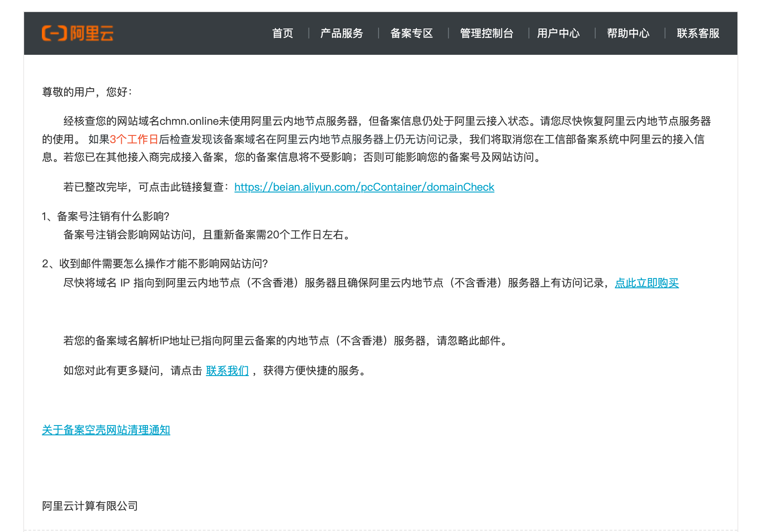This screenshot has width=782, height=532.
Task: Open the 首页 nav item
Action: tap(283, 33)
